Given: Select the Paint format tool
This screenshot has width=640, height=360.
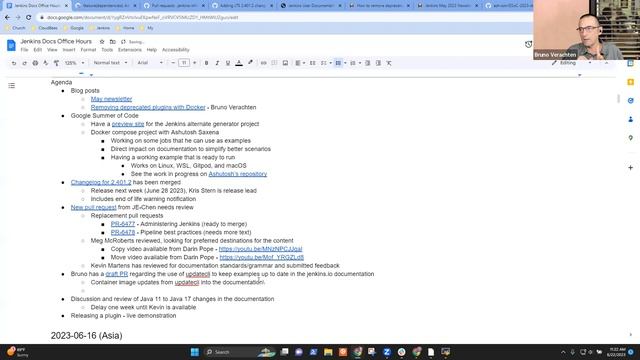Looking at the screenshot, I should point(56,63).
